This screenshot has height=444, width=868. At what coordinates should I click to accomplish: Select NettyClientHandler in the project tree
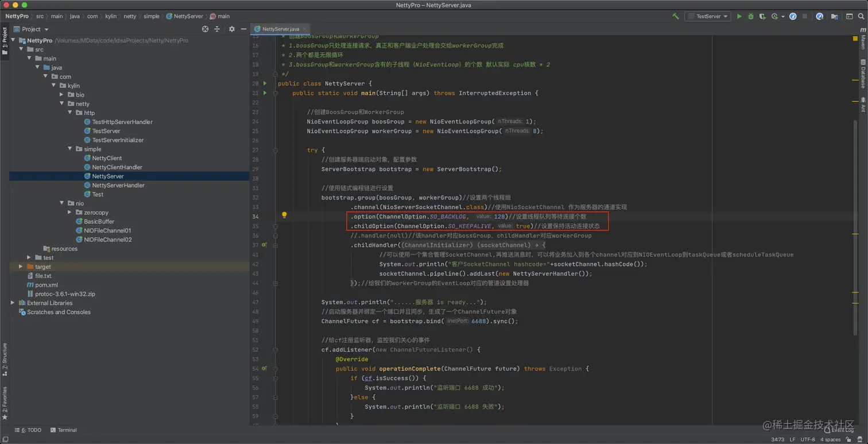117,167
